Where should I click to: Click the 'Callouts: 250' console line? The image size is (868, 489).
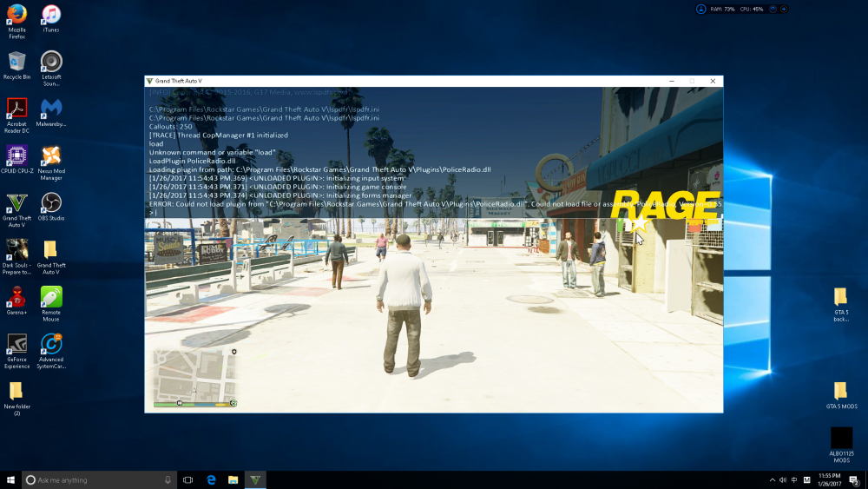170,126
